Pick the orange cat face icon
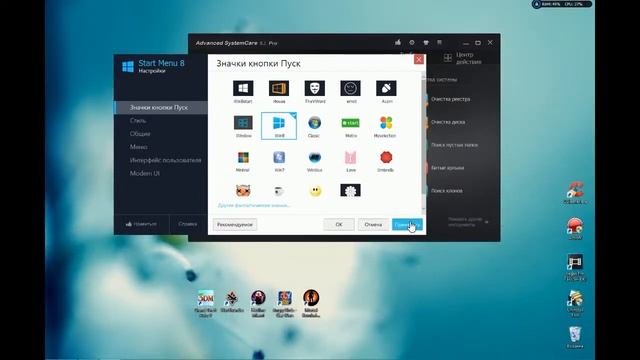 [x=243, y=191]
